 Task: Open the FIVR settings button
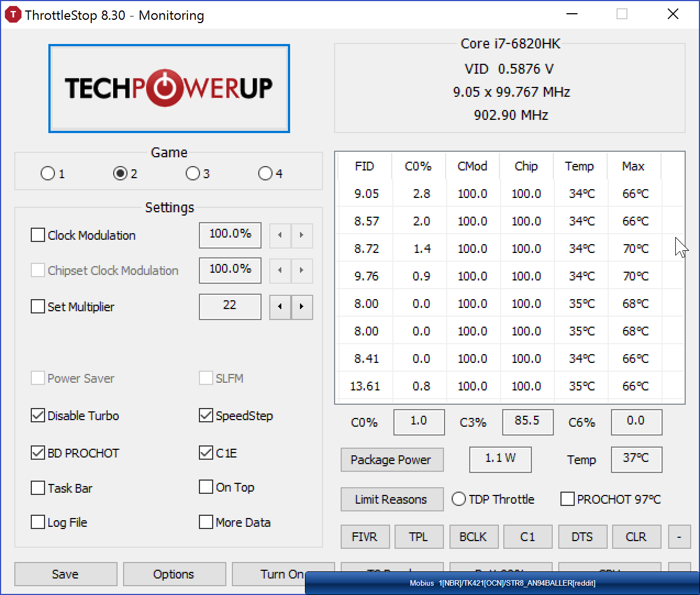(365, 537)
